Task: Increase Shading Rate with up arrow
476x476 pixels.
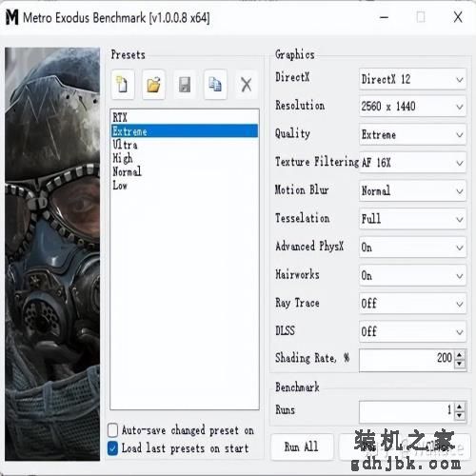Action: [x=460, y=355]
